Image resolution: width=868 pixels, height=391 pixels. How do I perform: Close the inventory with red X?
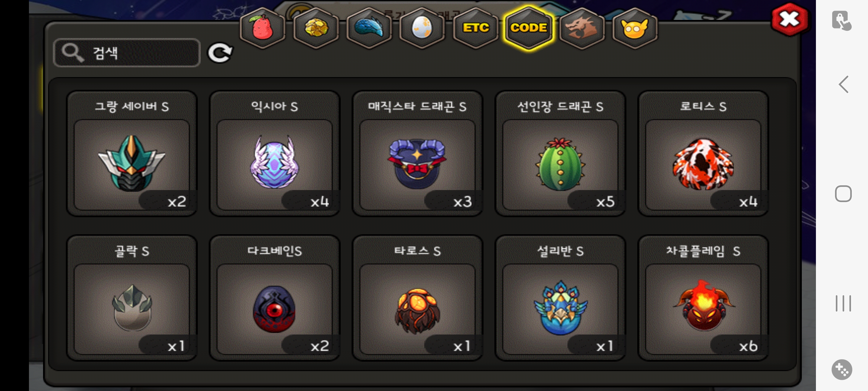click(x=790, y=19)
